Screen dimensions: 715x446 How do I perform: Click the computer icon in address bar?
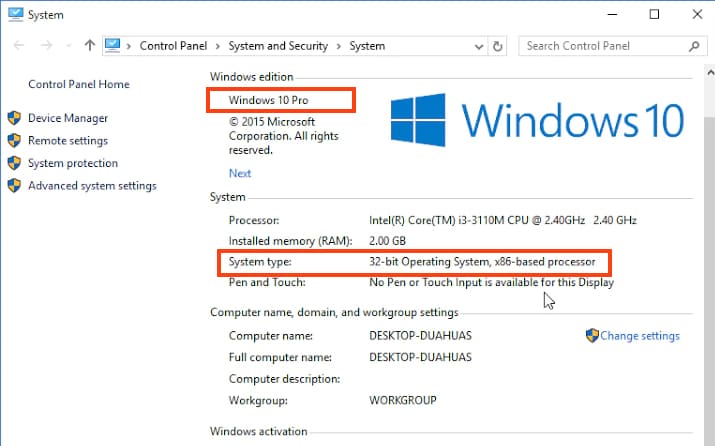coord(113,45)
